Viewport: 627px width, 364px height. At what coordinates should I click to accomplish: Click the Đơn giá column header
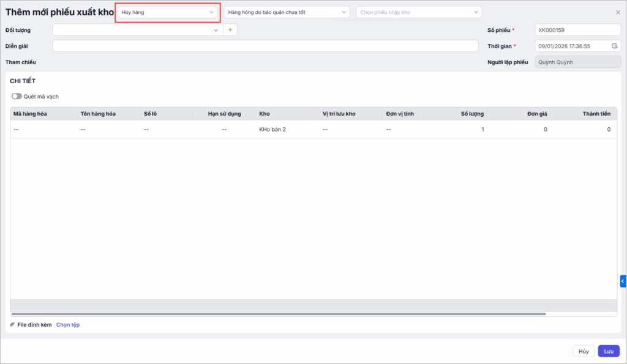coord(518,114)
